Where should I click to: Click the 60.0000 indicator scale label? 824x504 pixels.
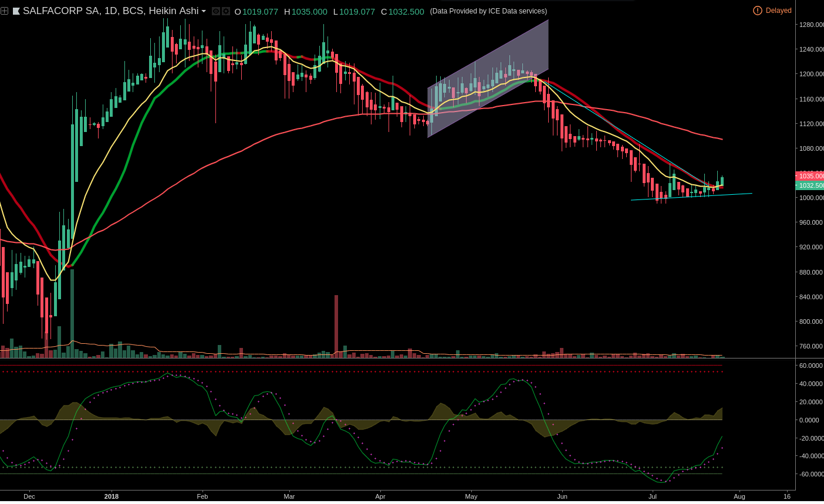(x=811, y=366)
